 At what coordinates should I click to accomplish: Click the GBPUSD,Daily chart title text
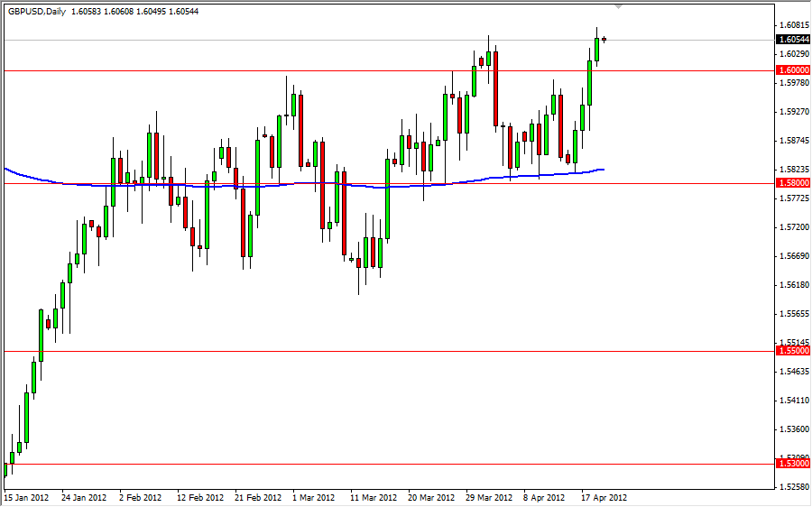[x=37, y=12]
